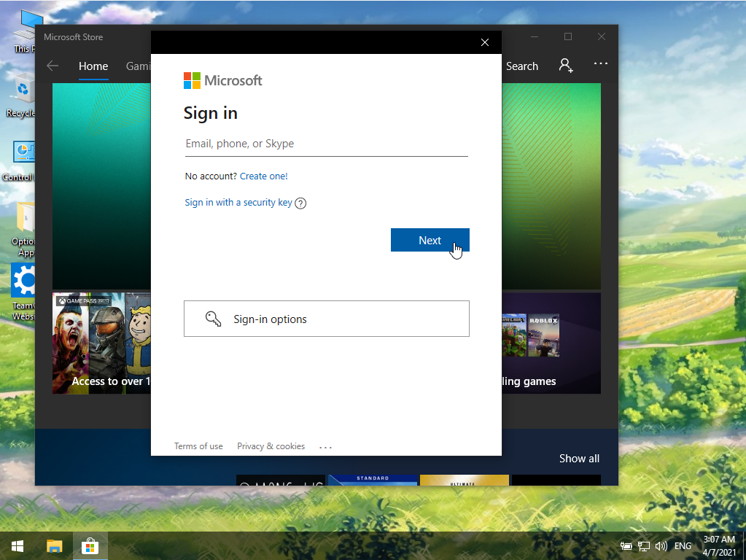
Task: Maximize the Microsoft Store window
Action: pyautogui.click(x=568, y=36)
